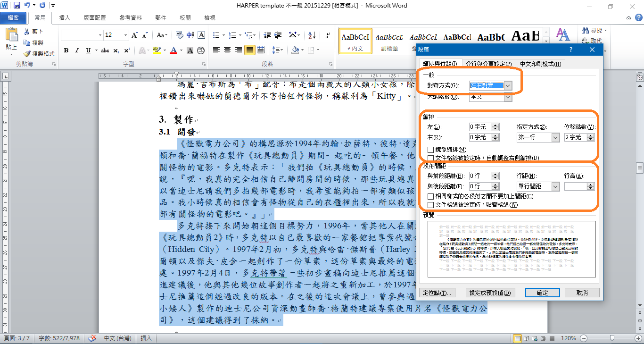Click the stepper for right indent 右(R)

tap(495, 137)
